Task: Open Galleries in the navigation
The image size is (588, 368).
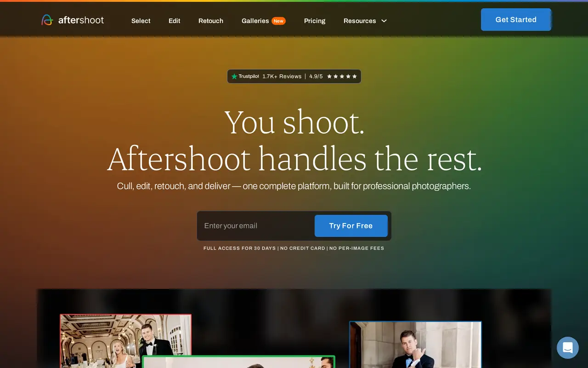Action: [255, 21]
